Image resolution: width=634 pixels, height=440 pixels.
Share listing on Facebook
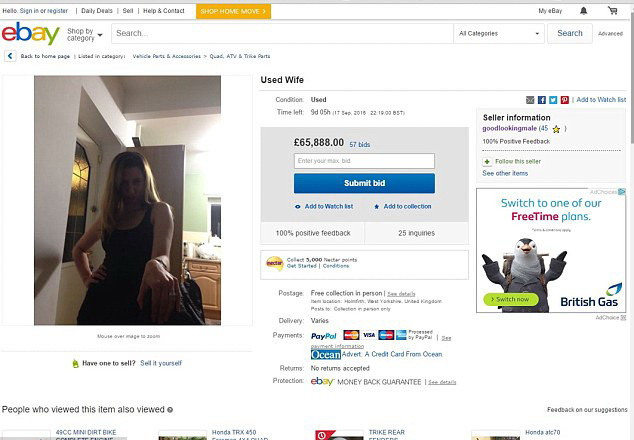click(x=541, y=100)
